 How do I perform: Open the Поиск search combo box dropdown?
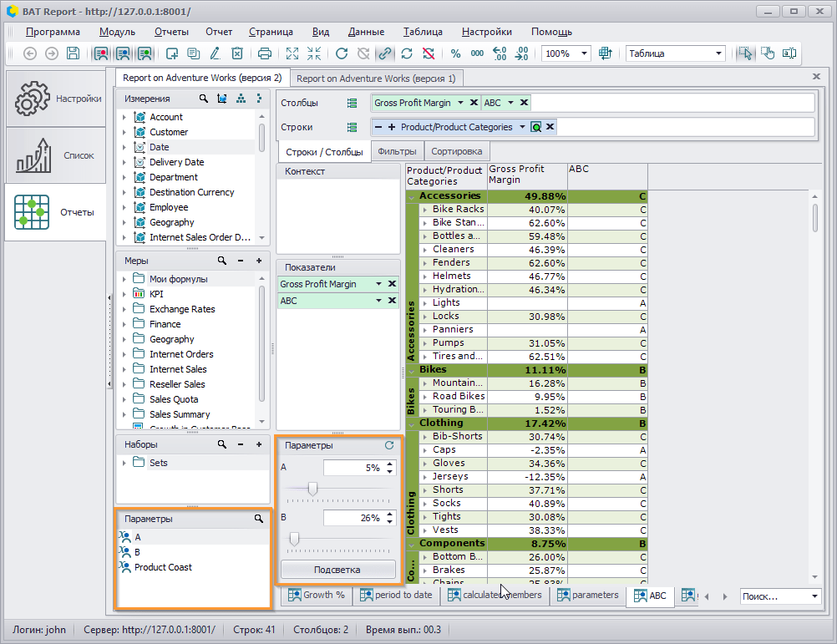coord(814,596)
